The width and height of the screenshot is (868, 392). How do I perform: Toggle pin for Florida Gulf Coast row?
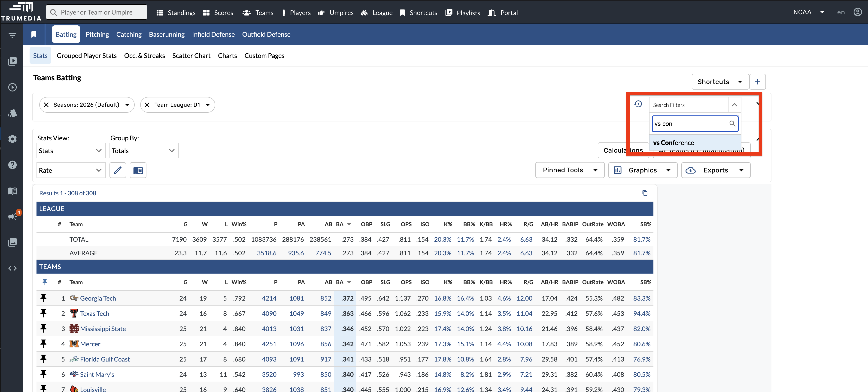(43, 359)
